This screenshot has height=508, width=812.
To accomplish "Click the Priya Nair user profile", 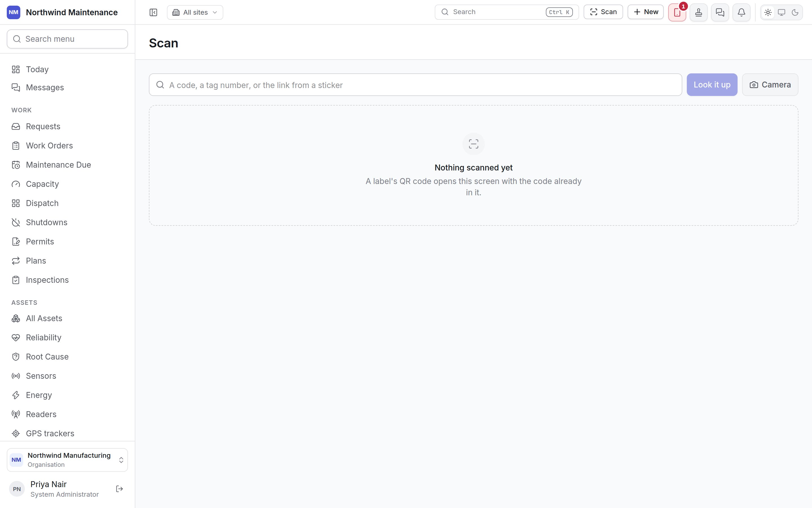I will [54, 489].
